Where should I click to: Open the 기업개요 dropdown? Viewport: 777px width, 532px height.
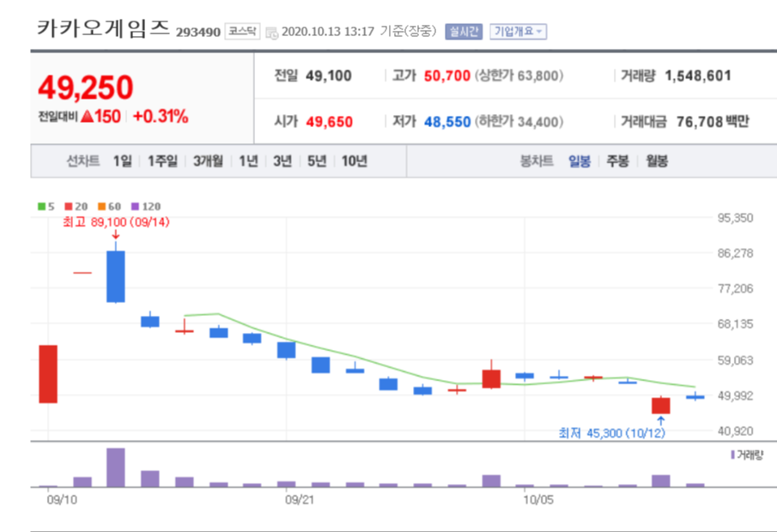click(518, 32)
